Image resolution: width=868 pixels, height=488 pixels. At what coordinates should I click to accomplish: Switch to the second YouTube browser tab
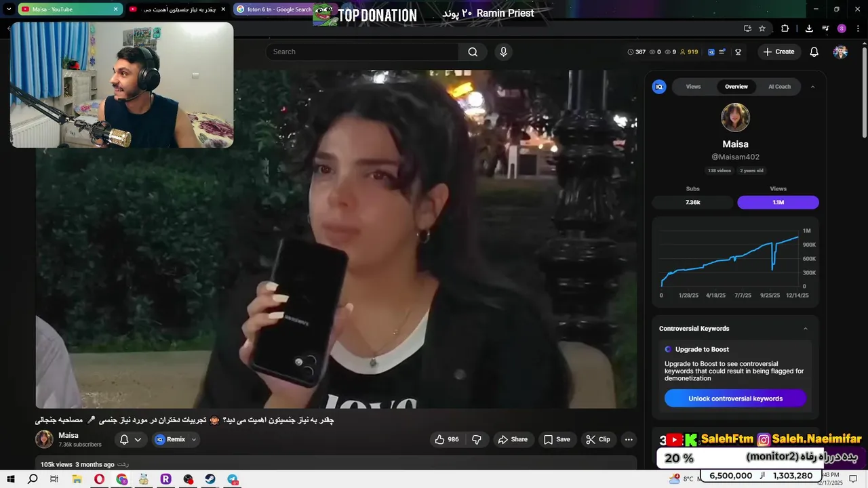(x=178, y=9)
